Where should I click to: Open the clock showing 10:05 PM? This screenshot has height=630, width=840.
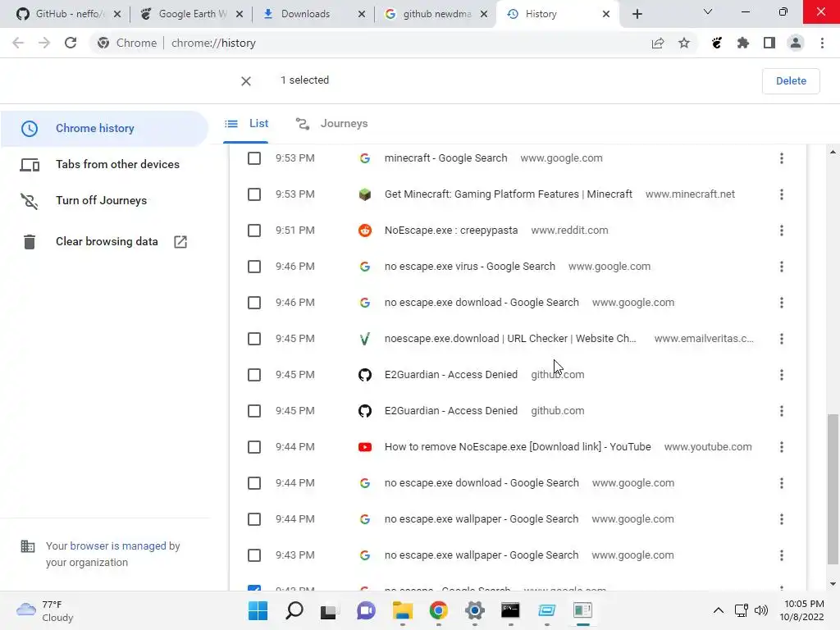804,610
